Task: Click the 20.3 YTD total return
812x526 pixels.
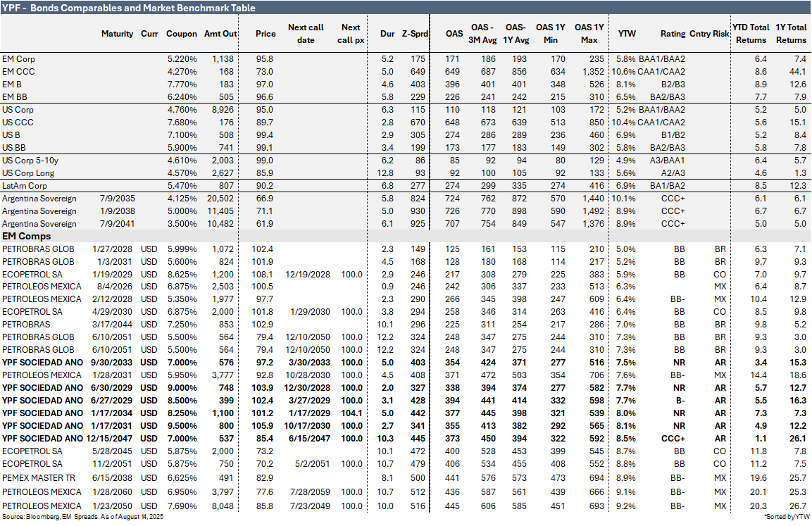Action: click(758, 506)
